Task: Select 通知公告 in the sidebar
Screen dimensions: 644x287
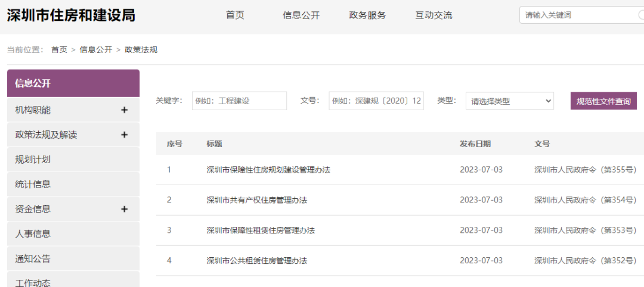Action: pos(73,258)
